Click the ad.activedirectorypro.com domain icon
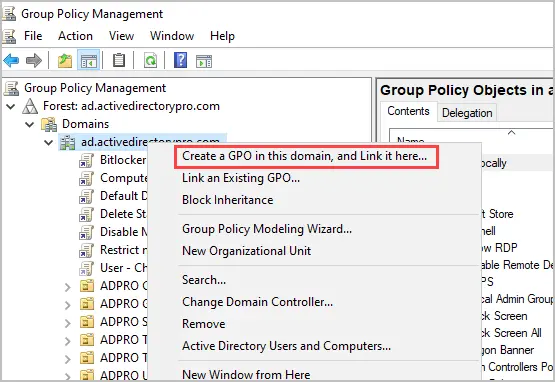Viewport: 555px width, 382px height. (67, 142)
